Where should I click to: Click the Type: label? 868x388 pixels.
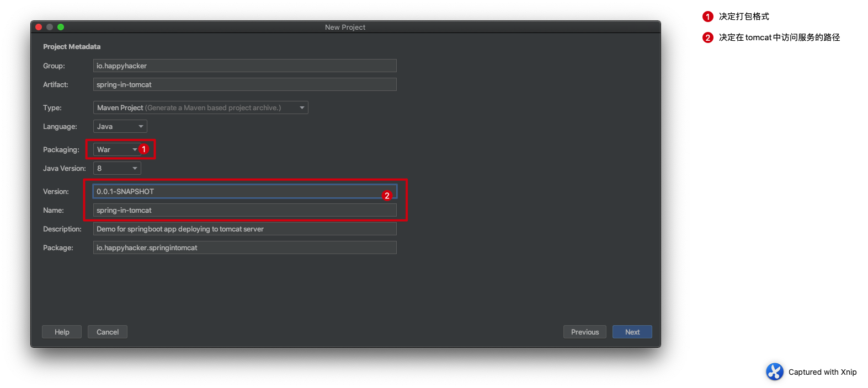52,108
